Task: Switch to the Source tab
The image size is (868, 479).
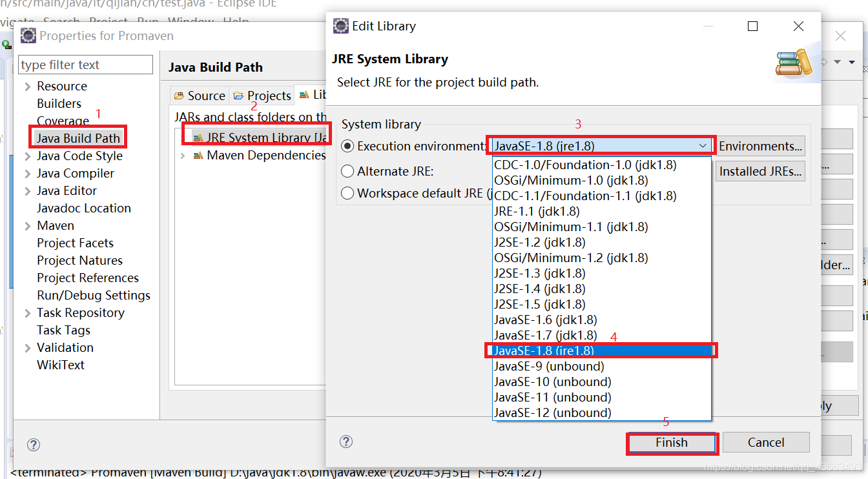Action: 200,96
